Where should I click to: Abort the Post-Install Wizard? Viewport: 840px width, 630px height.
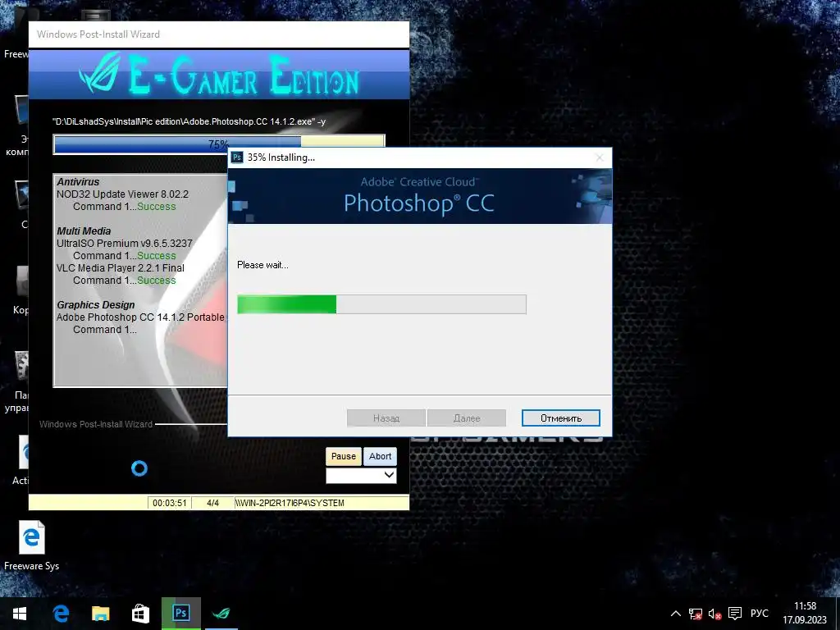[380, 456]
